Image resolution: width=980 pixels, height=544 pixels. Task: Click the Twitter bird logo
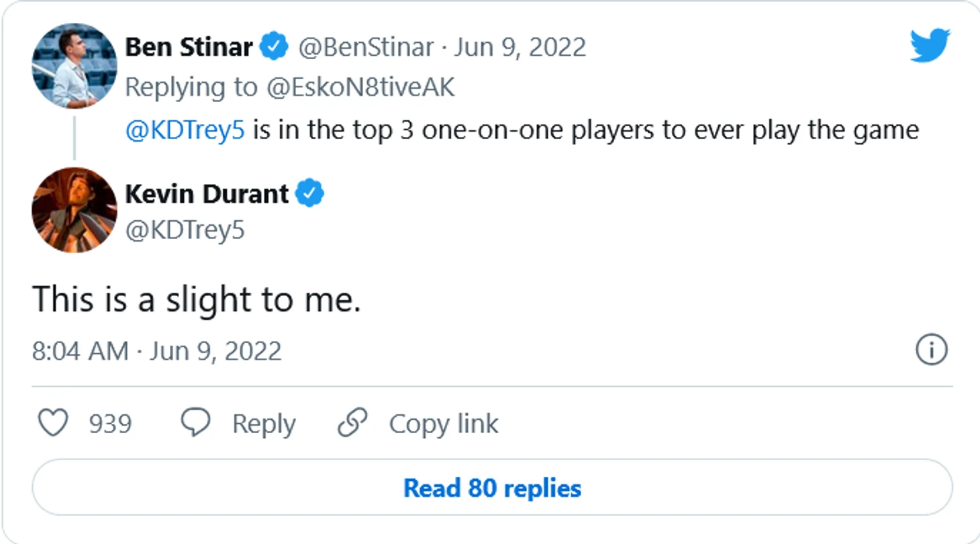930,45
